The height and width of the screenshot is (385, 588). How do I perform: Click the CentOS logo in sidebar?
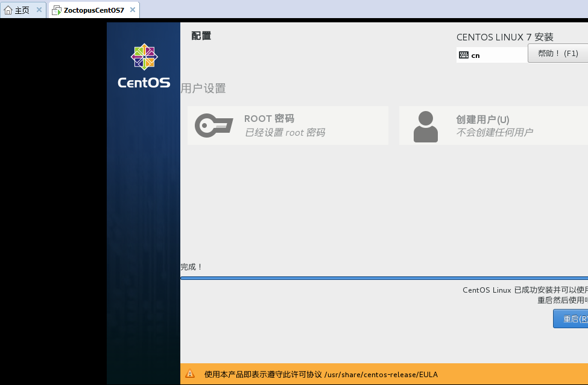(x=144, y=66)
